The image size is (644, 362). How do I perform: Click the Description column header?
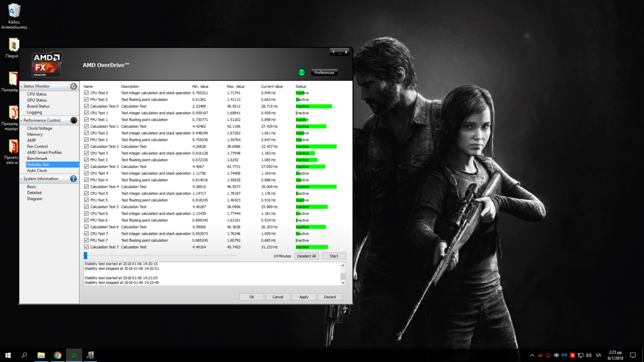(130, 86)
